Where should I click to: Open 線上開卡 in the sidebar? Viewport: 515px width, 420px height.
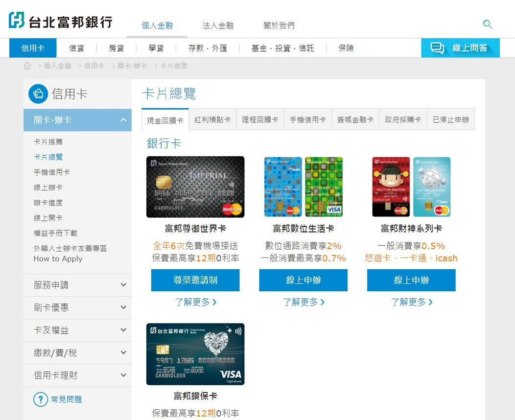(48, 218)
